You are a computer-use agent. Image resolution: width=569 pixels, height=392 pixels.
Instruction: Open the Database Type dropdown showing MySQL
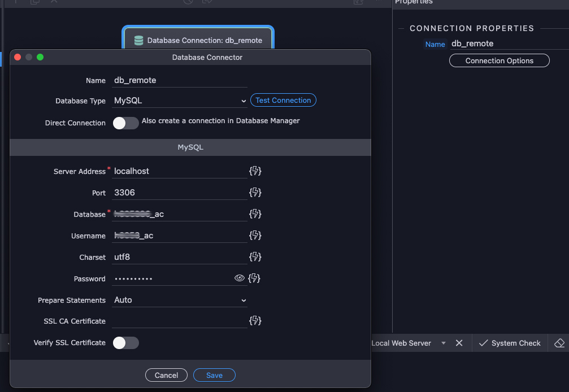[x=180, y=101]
